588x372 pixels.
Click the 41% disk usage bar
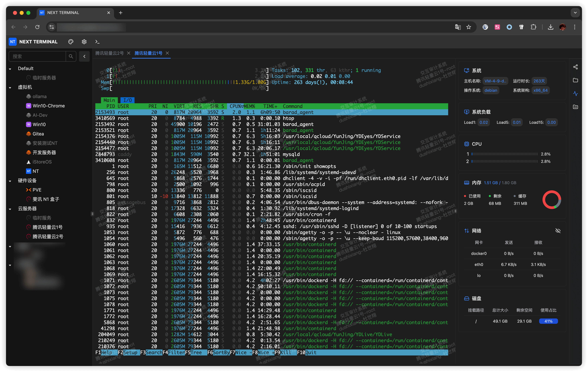click(x=548, y=321)
